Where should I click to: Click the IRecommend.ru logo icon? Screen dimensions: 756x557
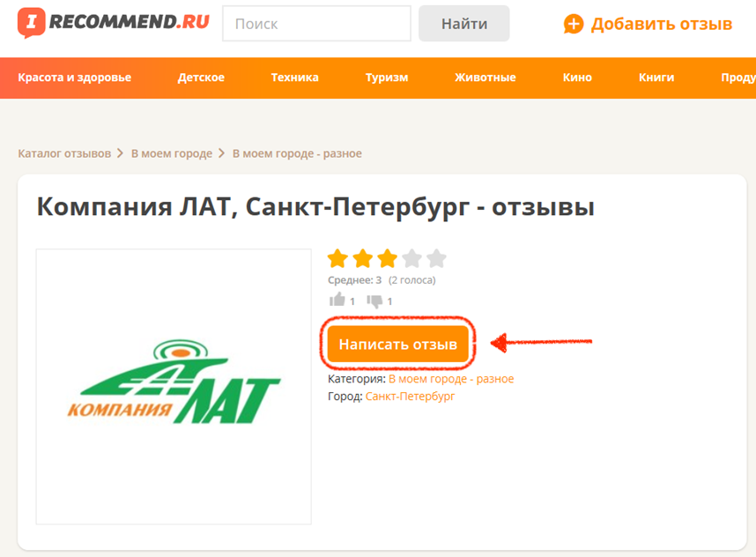coord(32,22)
